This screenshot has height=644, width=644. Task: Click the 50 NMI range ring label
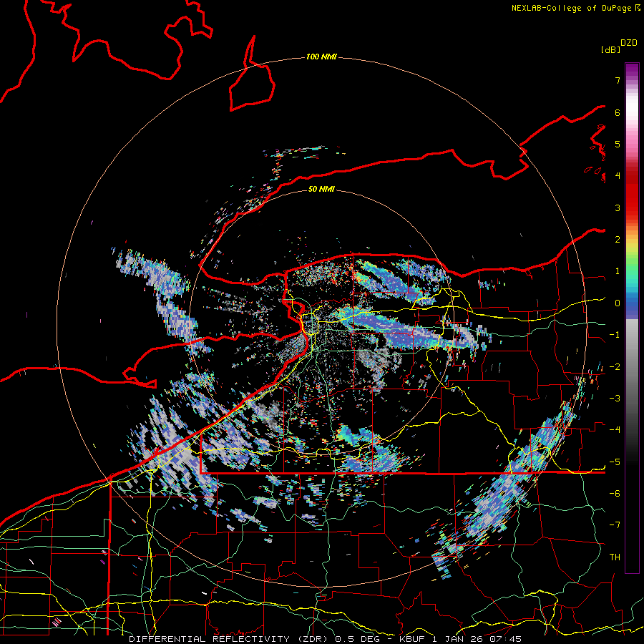pyautogui.click(x=321, y=189)
